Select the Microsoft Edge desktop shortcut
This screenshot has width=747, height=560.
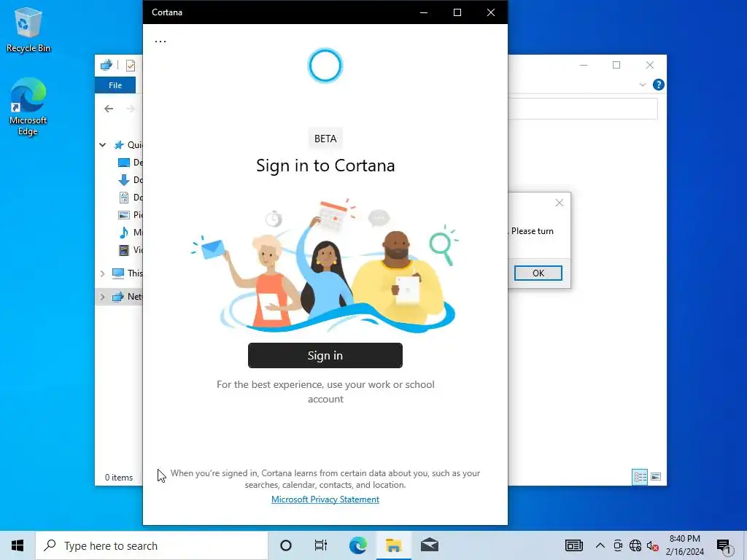click(28, 106)
